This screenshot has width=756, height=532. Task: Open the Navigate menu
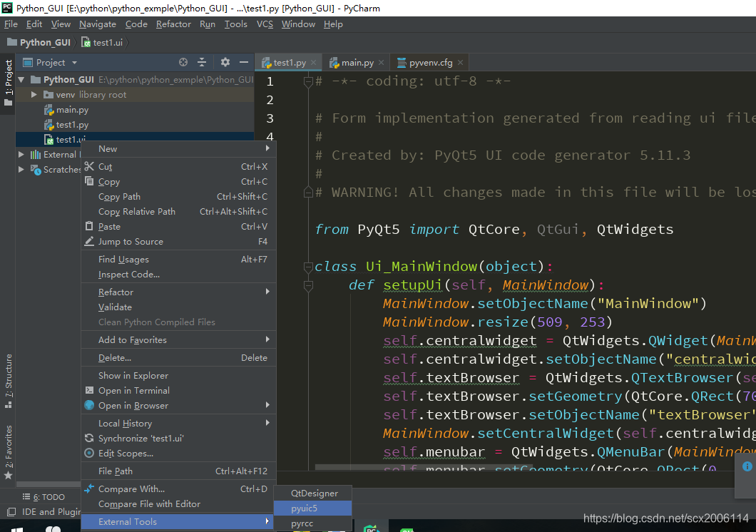(98, 24)
